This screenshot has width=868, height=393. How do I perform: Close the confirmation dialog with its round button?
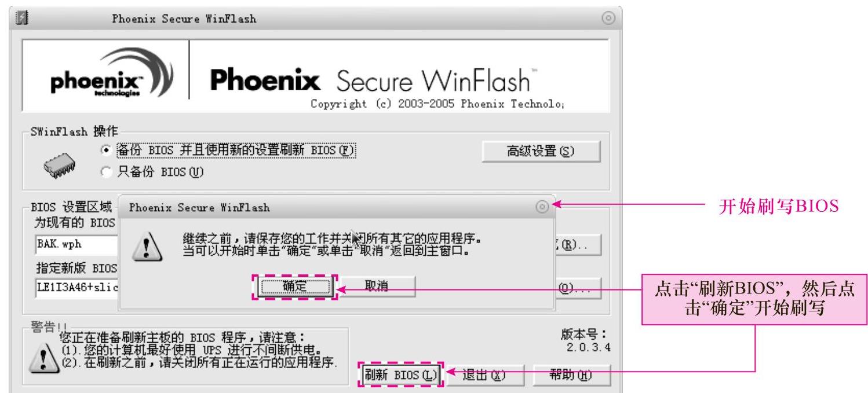(x=542, y=206)
